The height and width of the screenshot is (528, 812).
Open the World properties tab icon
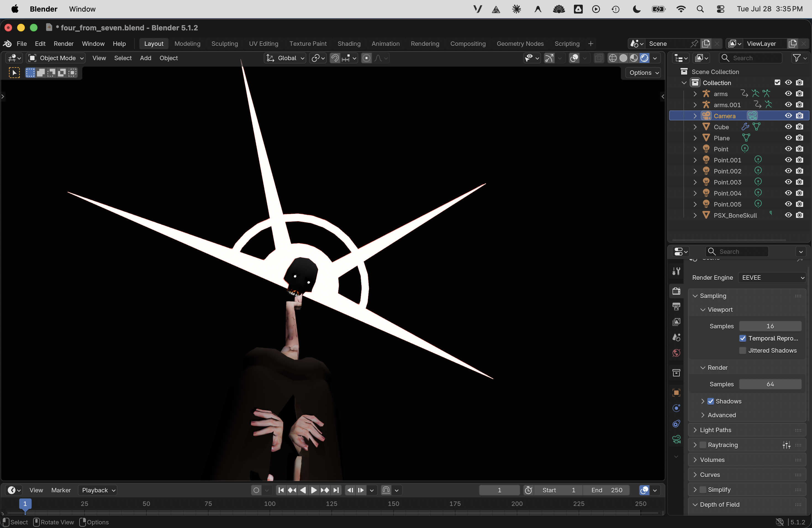click(x=676, y=353)
